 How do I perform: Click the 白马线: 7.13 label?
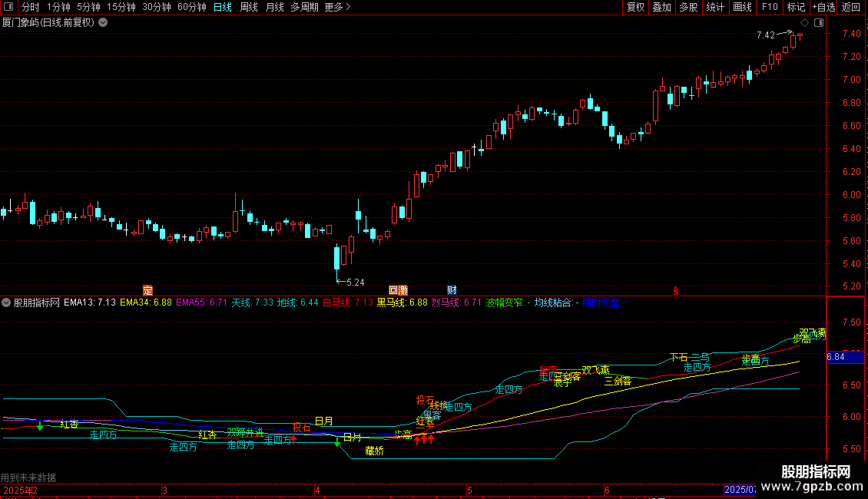coord(348,302)
